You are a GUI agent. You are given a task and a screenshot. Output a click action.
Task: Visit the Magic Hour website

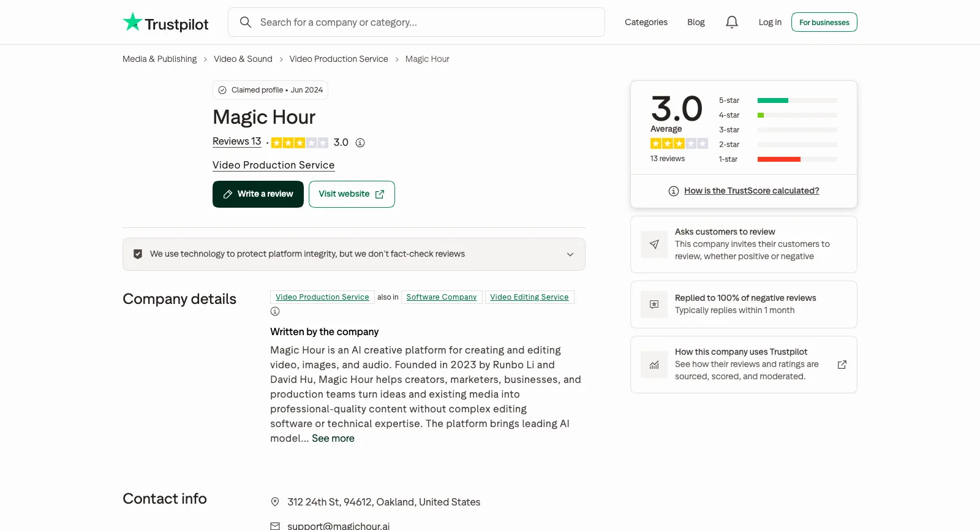pos(352,194)
